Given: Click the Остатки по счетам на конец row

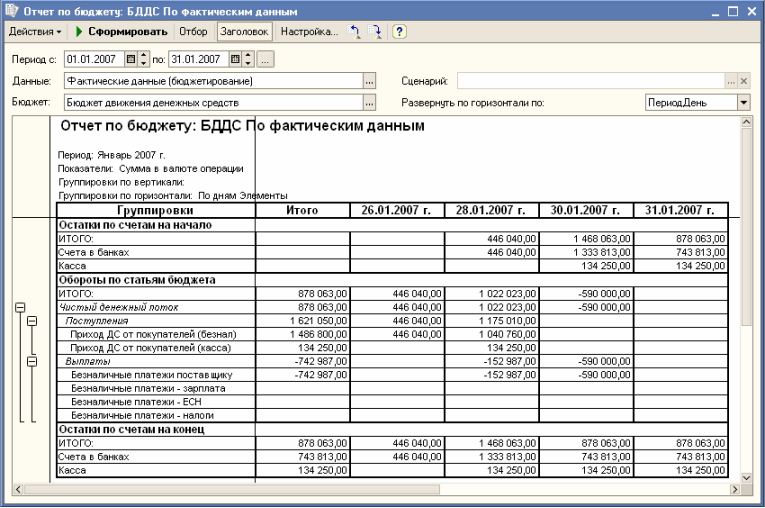Looking at the screenshot, I should click(392, 429).
